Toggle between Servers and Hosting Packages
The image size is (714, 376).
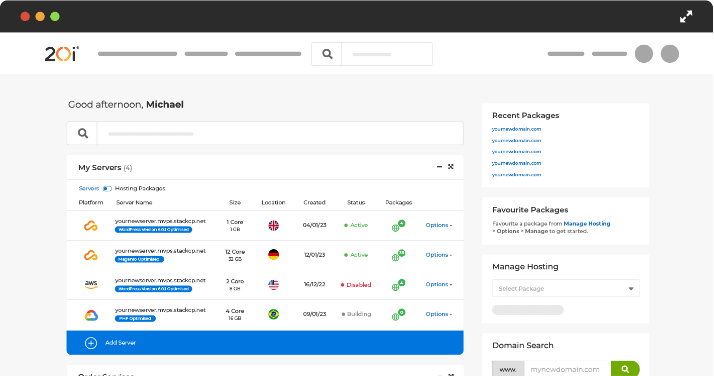(x=107, y=188)
